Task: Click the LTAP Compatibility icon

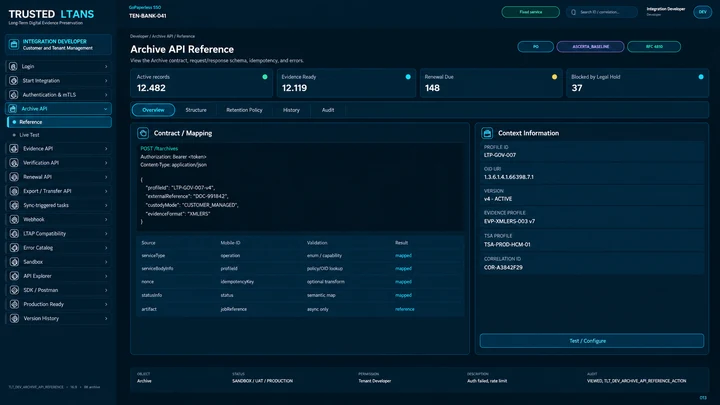Action: 14,234
